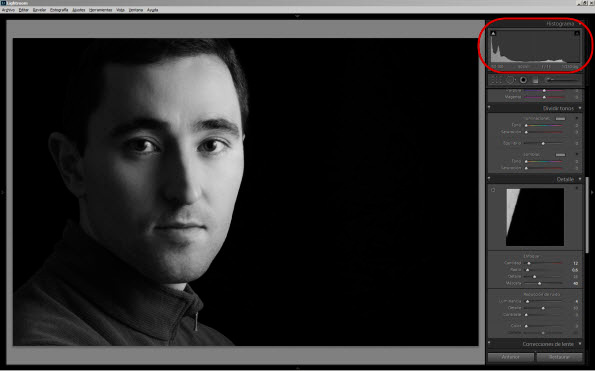Hide the right panel via edge arrow
Screen dimensions: 595x371
click(x=592, y=193)
